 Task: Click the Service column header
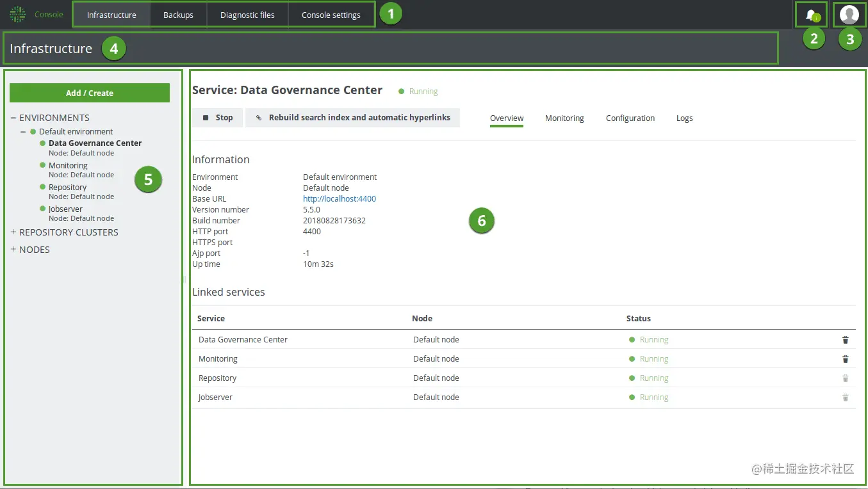pyautogui.click(x=211, y=319)
